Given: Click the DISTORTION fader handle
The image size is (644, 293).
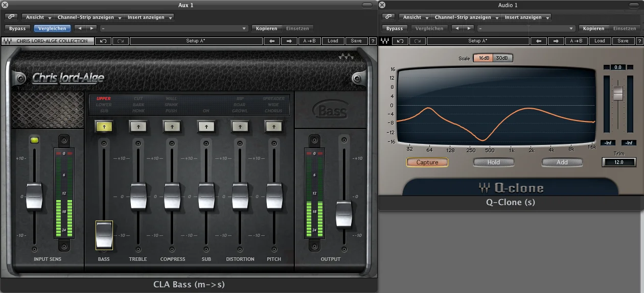Looking at the screenshot, I should tap(241, 196).
